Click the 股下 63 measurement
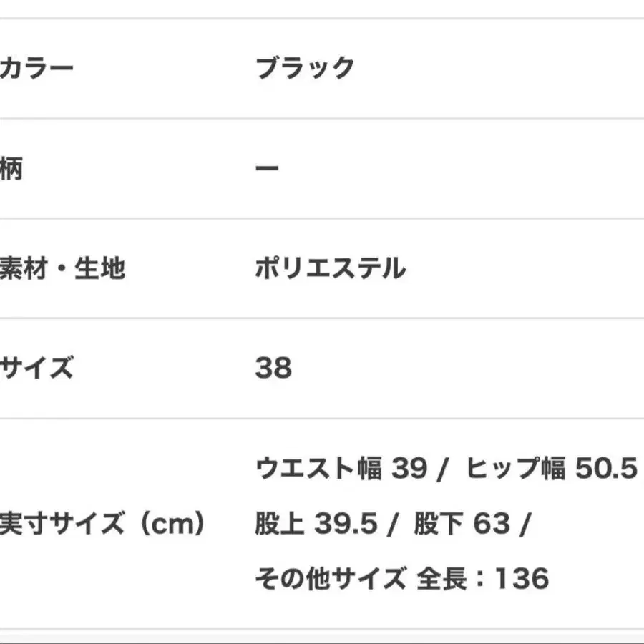Viewport: 644px width, 644px height. (x=462, y=523)
